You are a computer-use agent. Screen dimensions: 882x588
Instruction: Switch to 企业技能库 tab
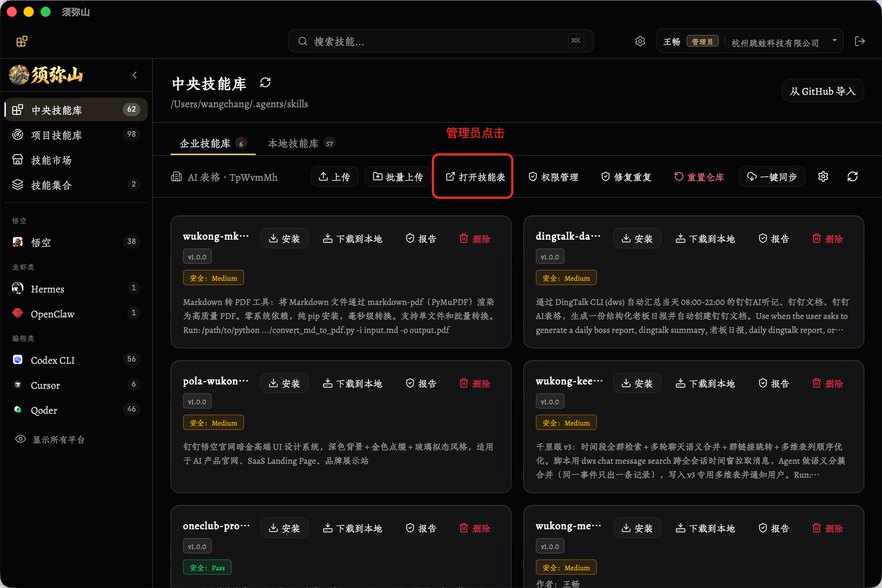click(213, 143)
